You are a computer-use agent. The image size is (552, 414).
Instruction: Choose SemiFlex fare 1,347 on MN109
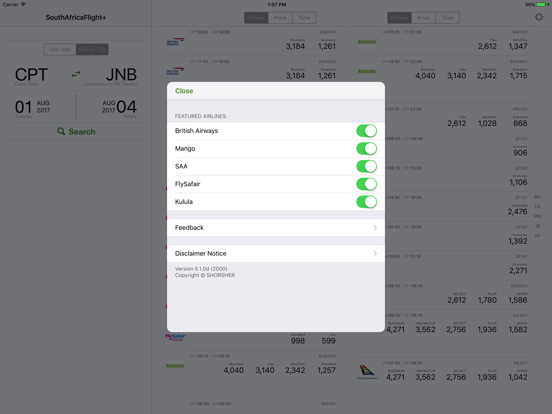518,44
